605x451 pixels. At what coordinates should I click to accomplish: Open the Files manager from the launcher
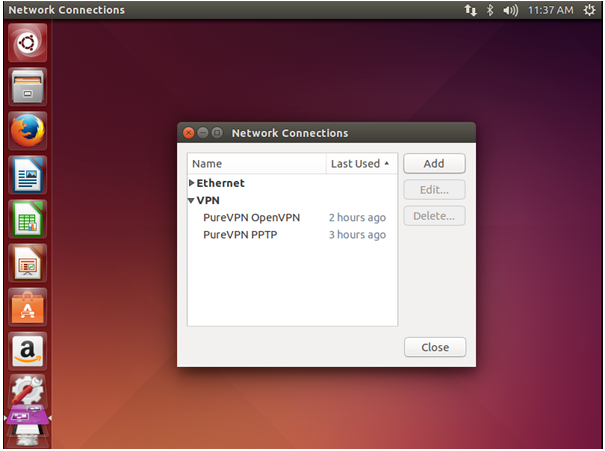[27, 87]
